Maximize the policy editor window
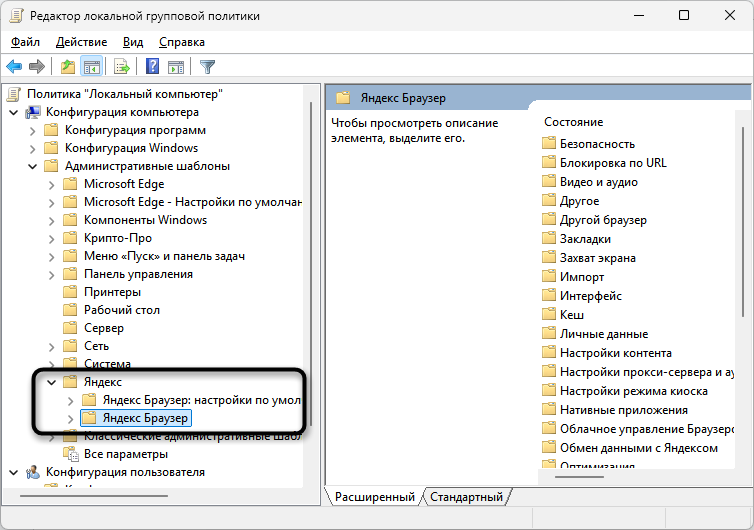 684,15
